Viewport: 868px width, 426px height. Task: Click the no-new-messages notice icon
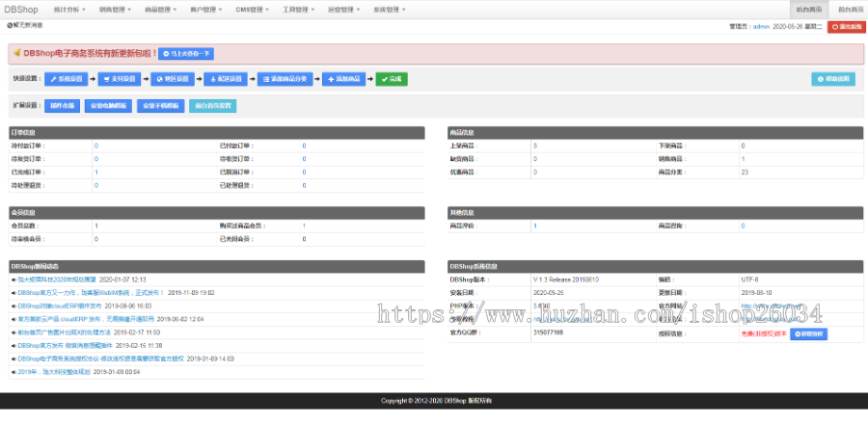point(10,25)
